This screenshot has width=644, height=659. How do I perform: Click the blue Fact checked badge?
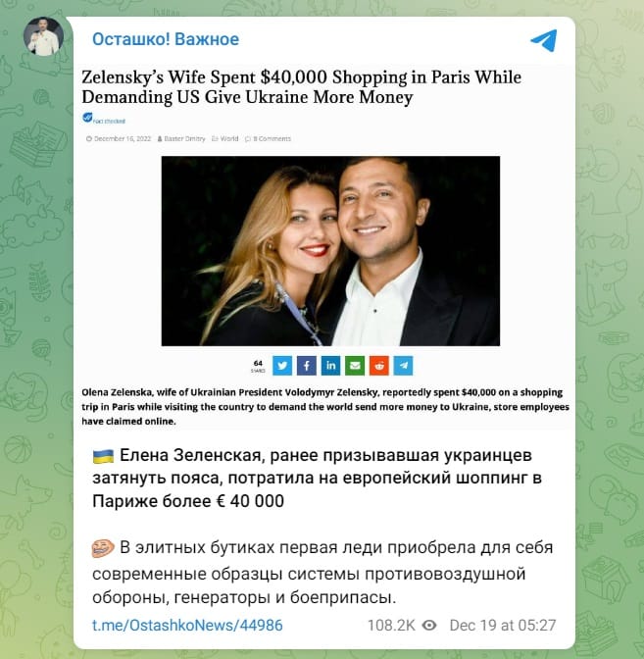click(104, 119)
